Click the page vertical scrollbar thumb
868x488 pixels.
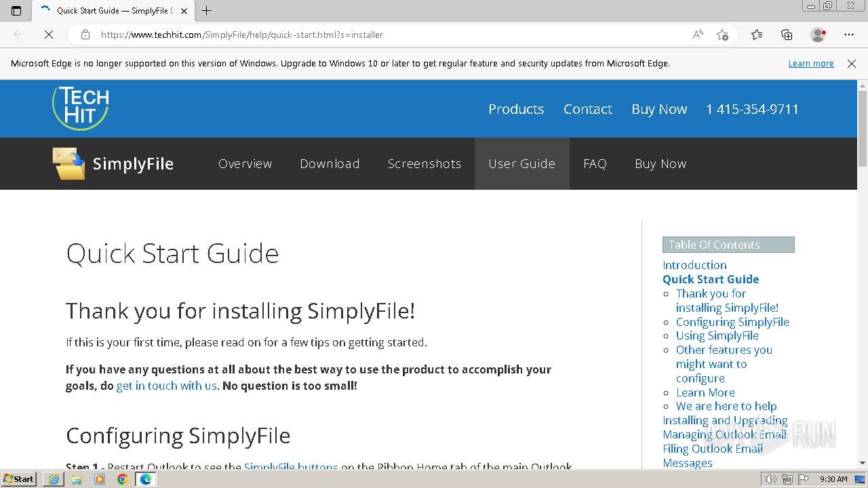click(x=863, y=129)
